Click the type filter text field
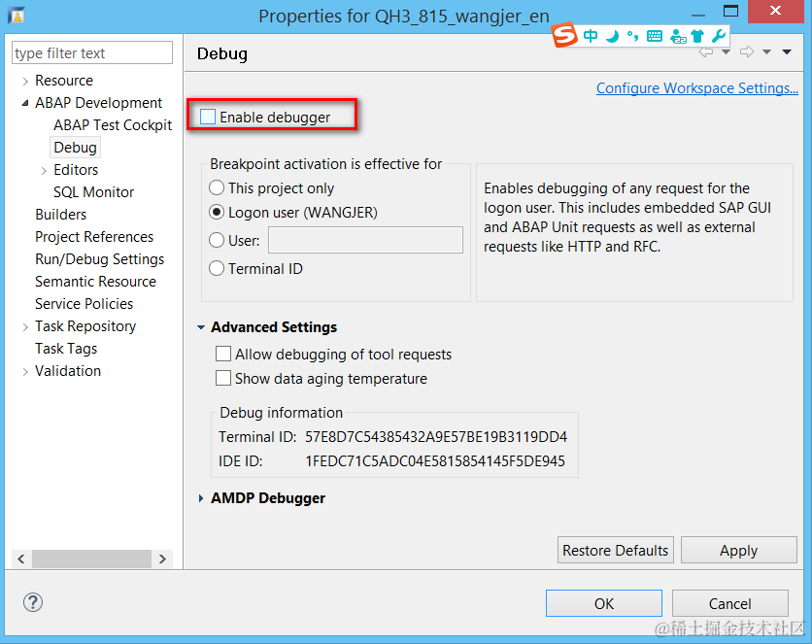812x644 pixels. 92,52
